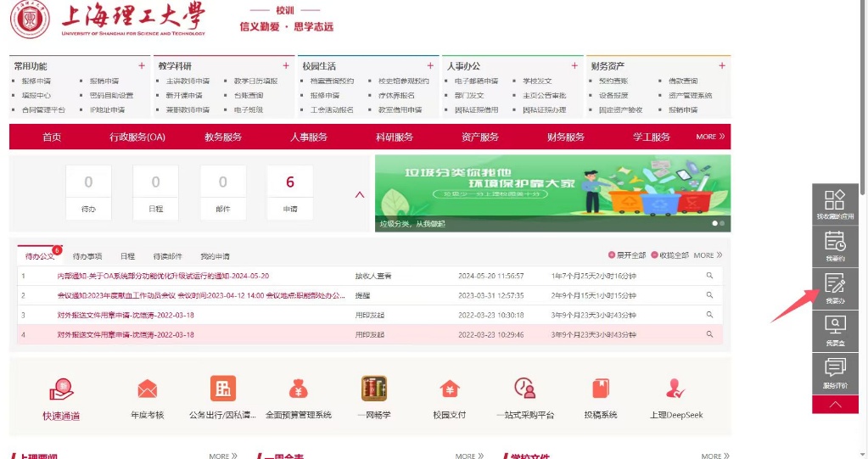Screen dimensions: 868x459
Task: Open the 服务评价 feedback icon
Action: tap(835, 373)
